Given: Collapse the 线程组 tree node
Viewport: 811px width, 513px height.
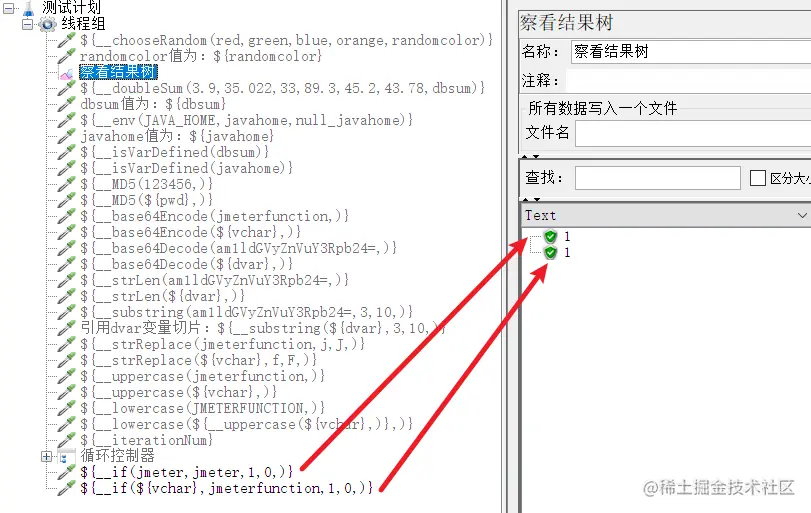Looking at the screenshot, I should click(x=27, y=24).
